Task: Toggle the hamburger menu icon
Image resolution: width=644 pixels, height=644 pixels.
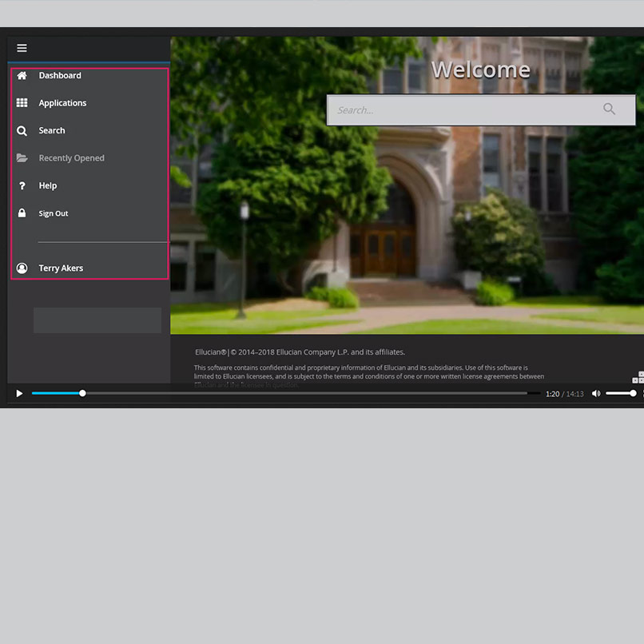Action: [x=22, y=48]
